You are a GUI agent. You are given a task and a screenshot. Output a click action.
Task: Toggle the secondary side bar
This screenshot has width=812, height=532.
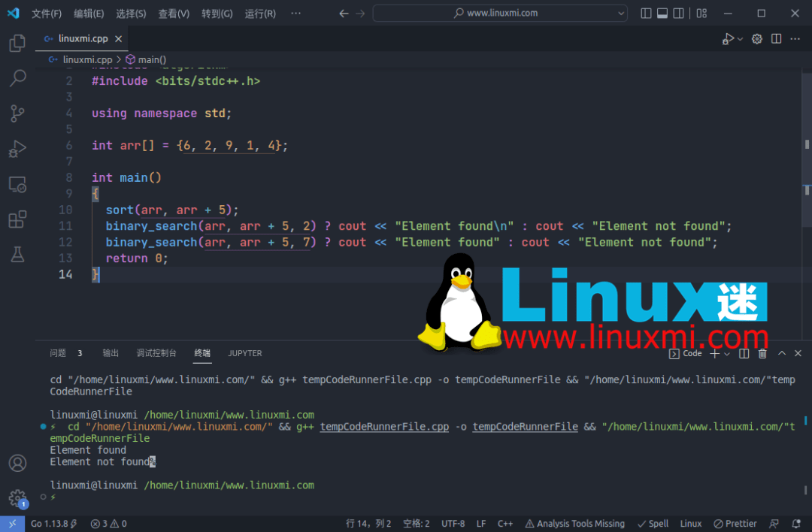678,14
